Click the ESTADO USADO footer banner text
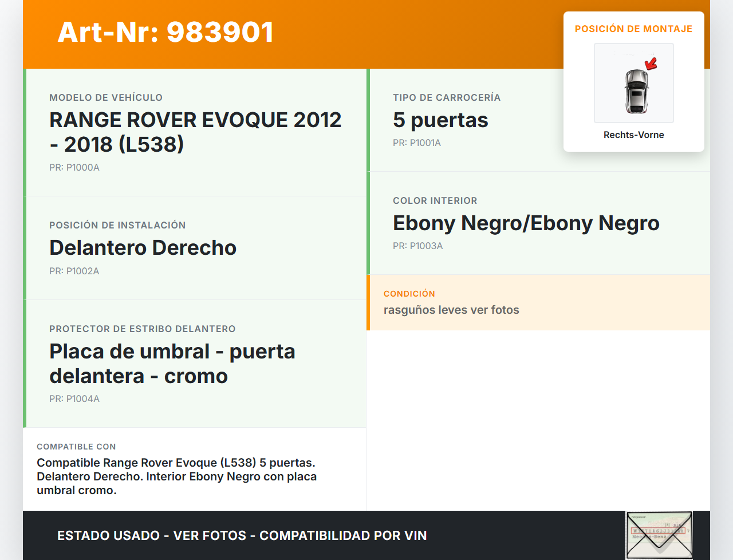 [x=242, y=536]
